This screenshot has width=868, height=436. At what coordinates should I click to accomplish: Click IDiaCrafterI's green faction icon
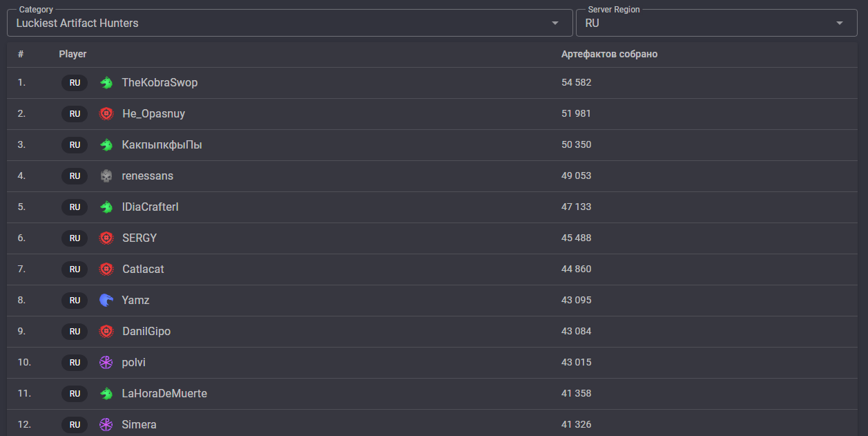pos(106,207)
